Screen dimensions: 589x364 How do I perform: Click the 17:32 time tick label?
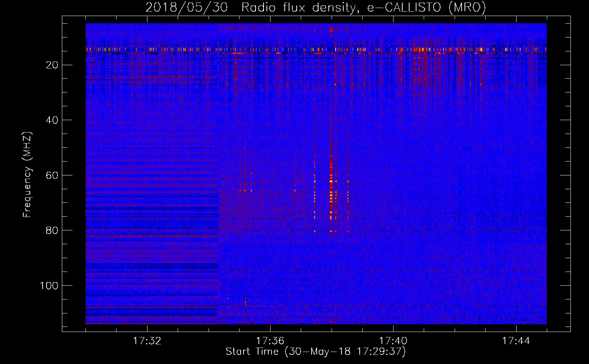tap(147, 341)
